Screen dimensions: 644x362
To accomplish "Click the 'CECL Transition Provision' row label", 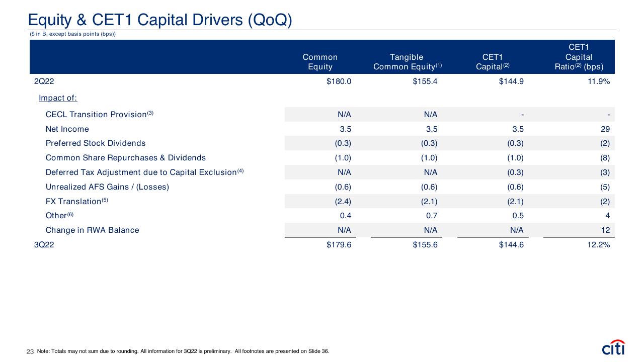I will (x=99, y=114).
